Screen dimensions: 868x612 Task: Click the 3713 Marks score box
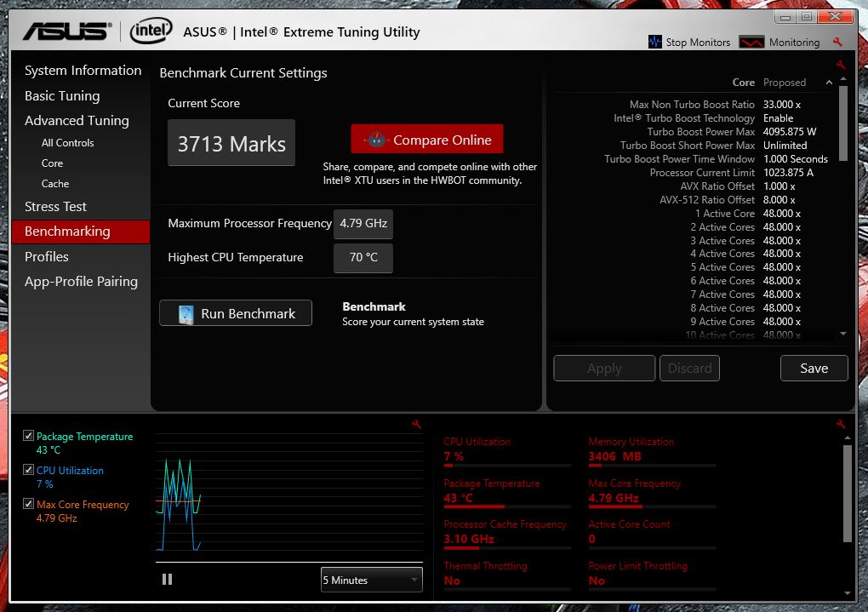tap(231, 143)
